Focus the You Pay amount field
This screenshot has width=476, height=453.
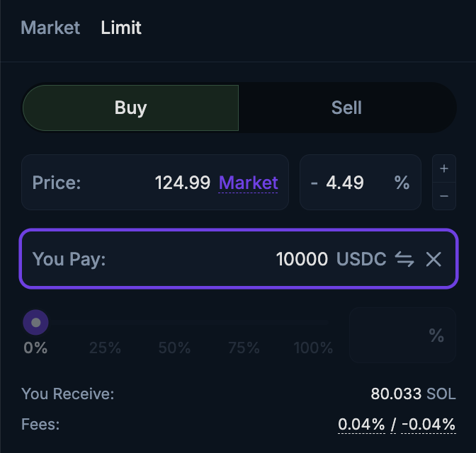click(x=301, y=259)
